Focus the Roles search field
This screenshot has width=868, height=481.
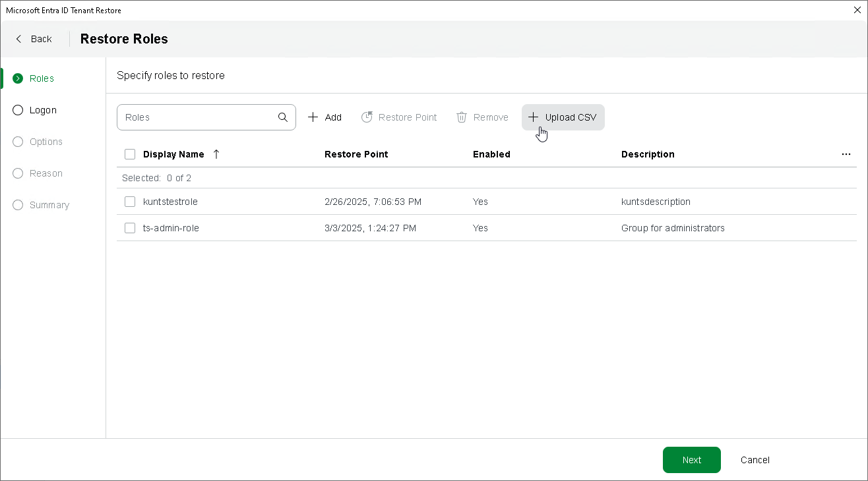(198, 117)
